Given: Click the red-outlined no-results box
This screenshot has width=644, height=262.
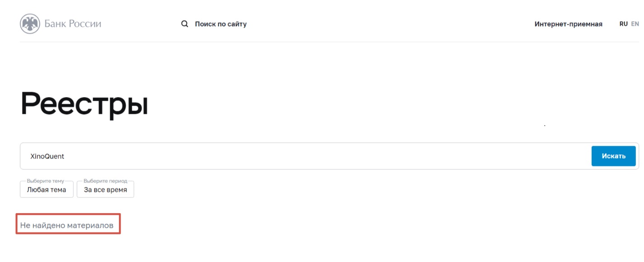Looking at the screenshot, I should [68, 230].
